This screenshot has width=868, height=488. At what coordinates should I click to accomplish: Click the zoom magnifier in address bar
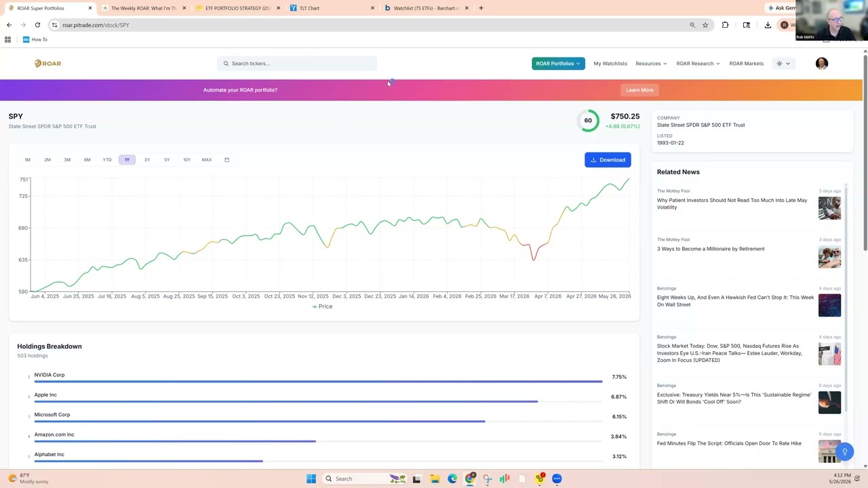pyautogui.click(x=692, y=25)
